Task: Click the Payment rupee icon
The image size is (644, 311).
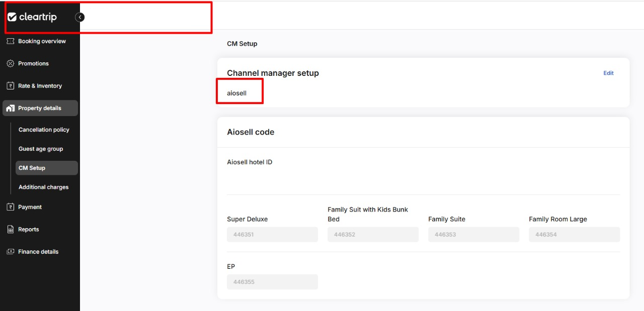Action: coord(10,207)
